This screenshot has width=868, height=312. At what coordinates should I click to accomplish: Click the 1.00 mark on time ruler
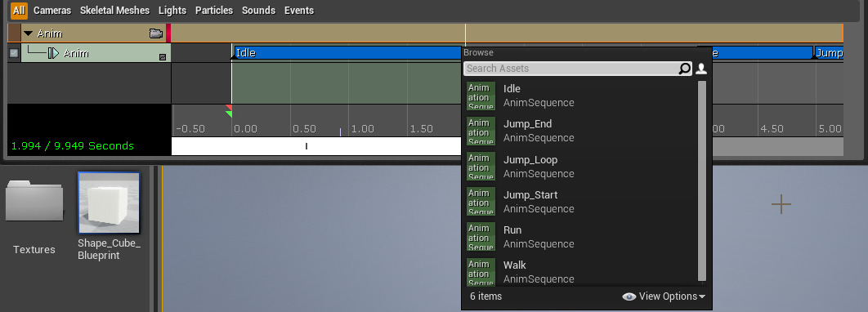point(363,129)
